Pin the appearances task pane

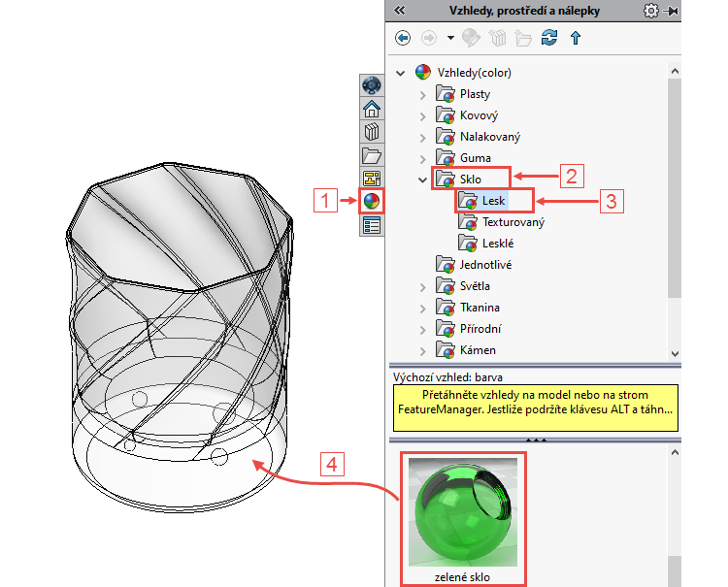672,11
